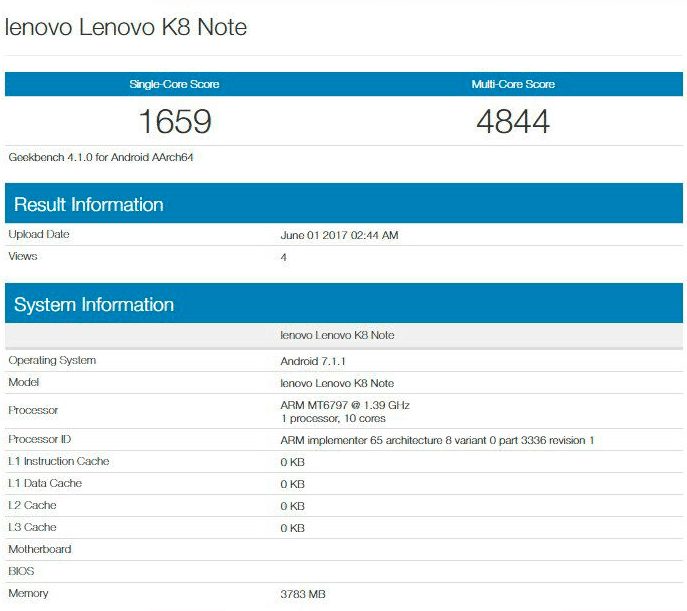Image resolution: width=687 pixels, height=611 pixels.
Task: Select the June 01 2017 upload date value
Action: pyautogui.click(x=340, y=236)
